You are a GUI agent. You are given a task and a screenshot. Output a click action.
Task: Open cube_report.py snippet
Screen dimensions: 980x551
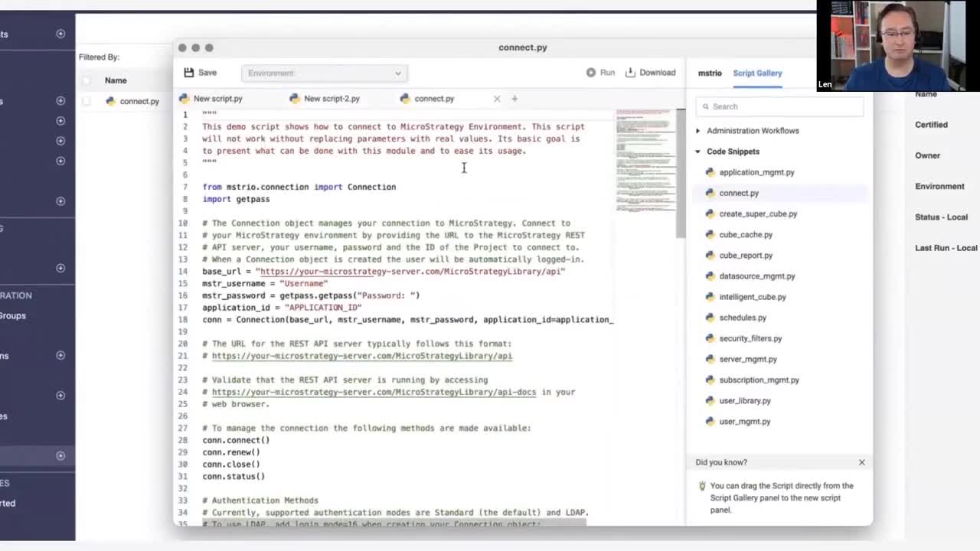pos(746,255)
